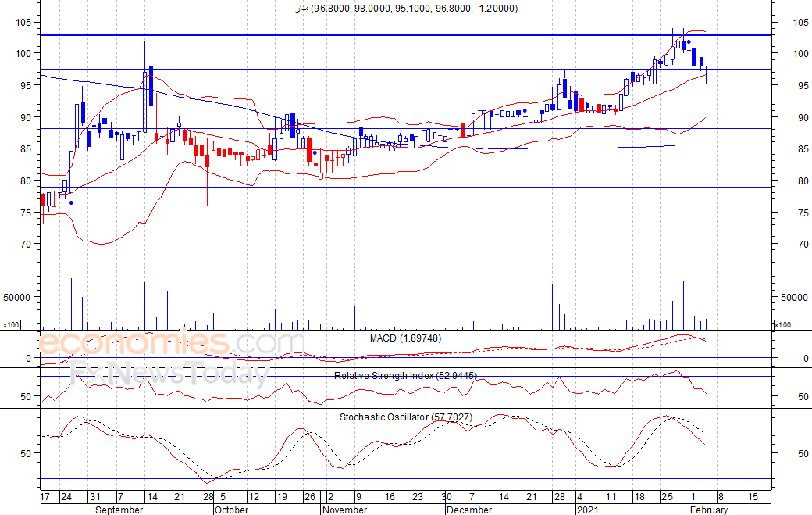Click the date label 19 on time axis

tap(282, 497)
